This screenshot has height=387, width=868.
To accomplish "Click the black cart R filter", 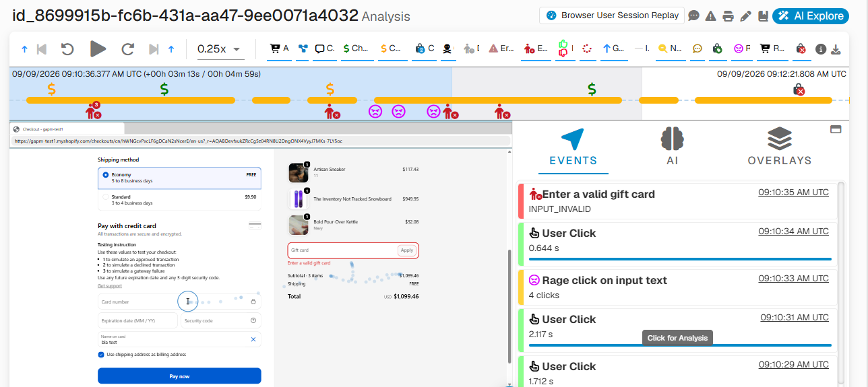I will pyautogui.click(x=772, y=48).
